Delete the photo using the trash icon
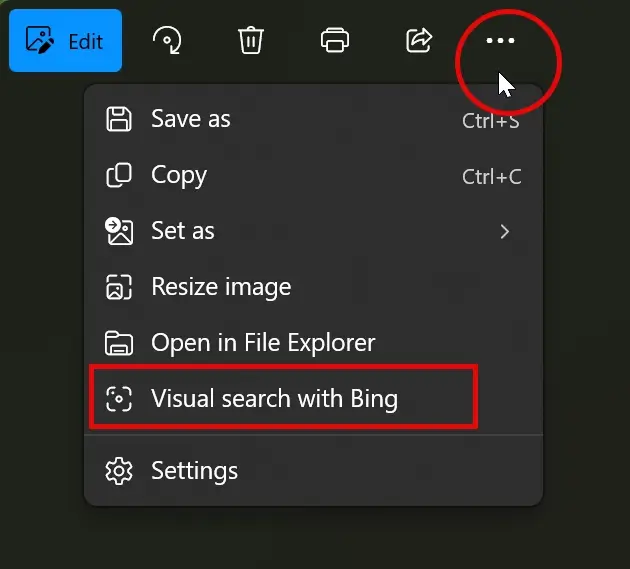The width and height of the screenshot is (630, 569). point(251,40)
